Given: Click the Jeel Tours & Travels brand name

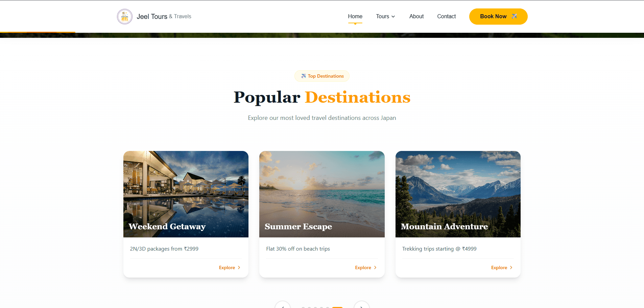Looking at the screenshot, I should (x=164, y=17).
